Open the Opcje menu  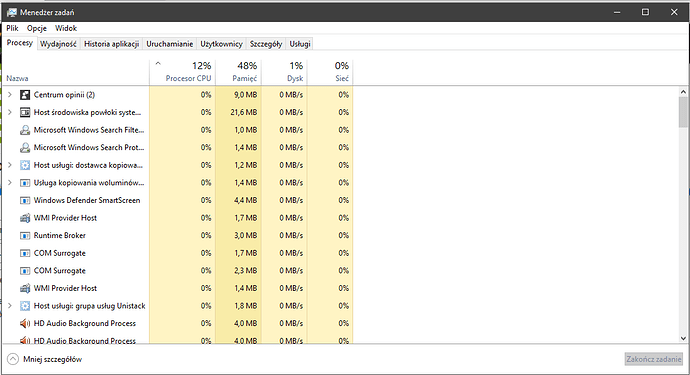tap(37, 28)
